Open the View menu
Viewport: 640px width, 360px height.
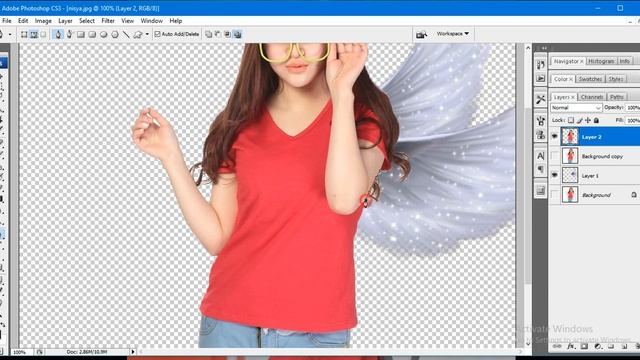click(127, 21)
